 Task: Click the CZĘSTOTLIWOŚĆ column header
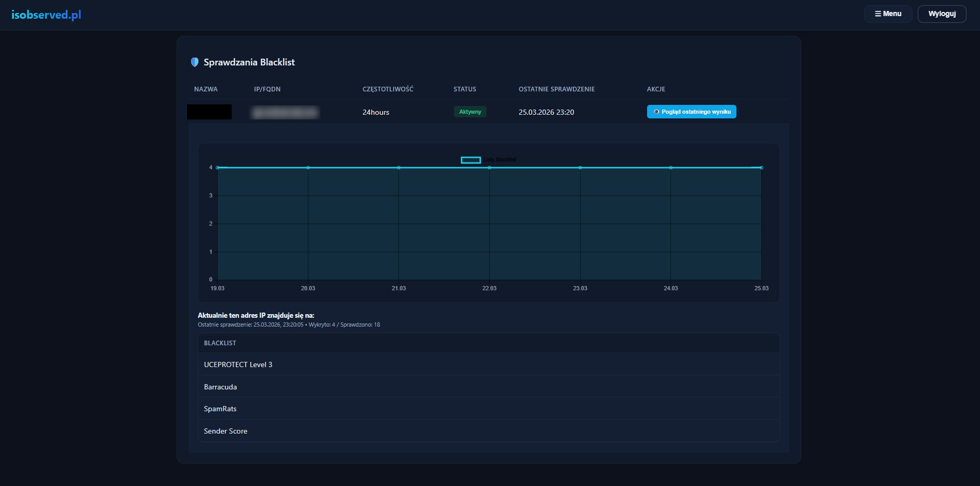[388, 89]
